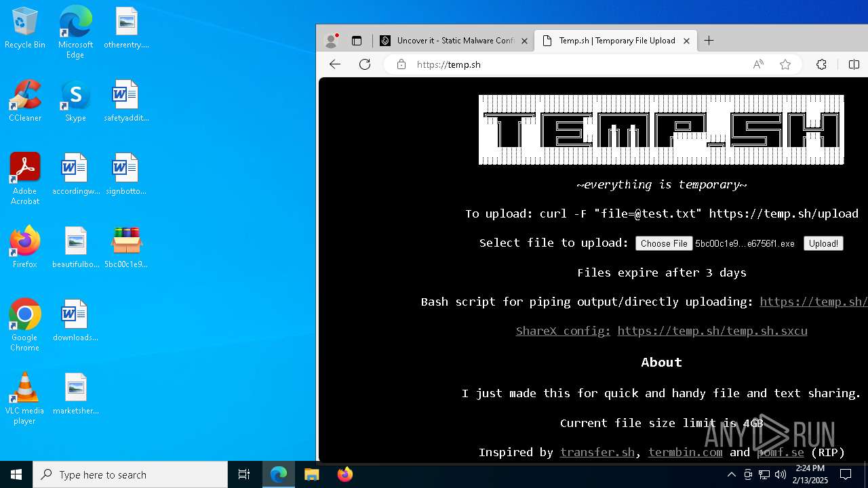Click the Choose File button
This screenshot has height=488, width=868.
664,243
